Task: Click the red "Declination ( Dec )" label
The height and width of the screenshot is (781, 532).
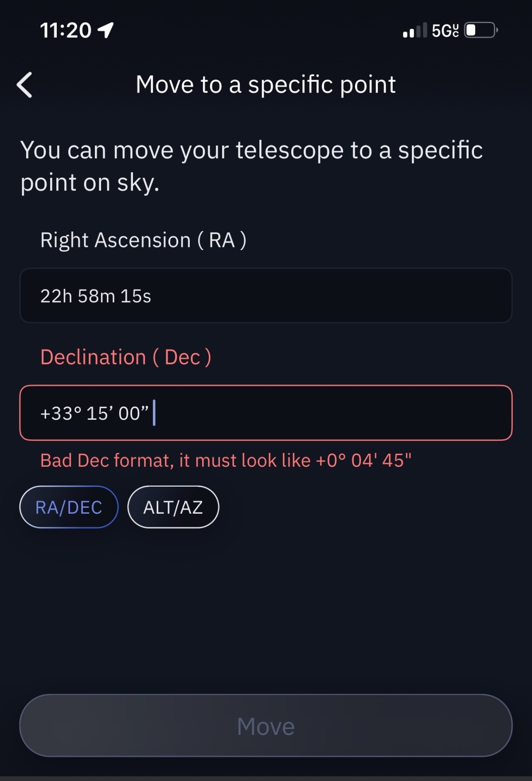Action: point(126,357)
